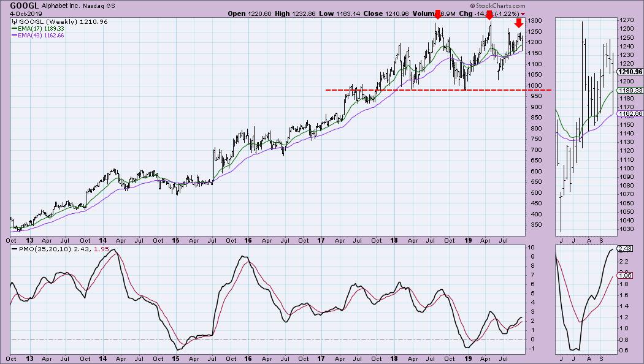Click the black PMO legend line swatch
The width and height of the screenshot is (644, 364).
coord(15,249)
